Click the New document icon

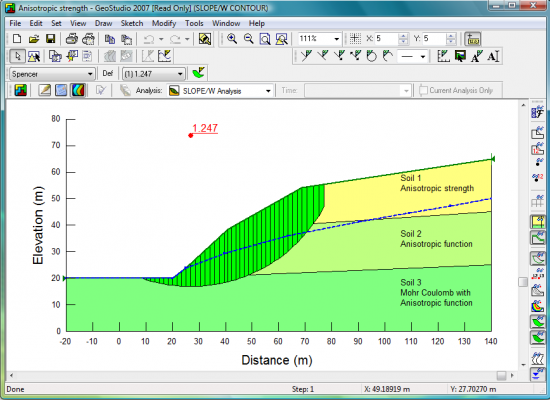point(17,39)
